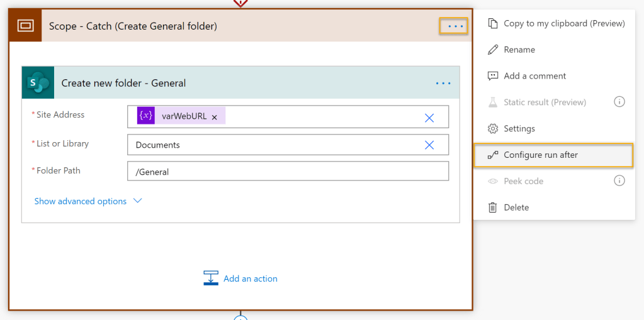Open the Create new folder ellipsis menu
The image size is (644, 320).
point(443,83)
